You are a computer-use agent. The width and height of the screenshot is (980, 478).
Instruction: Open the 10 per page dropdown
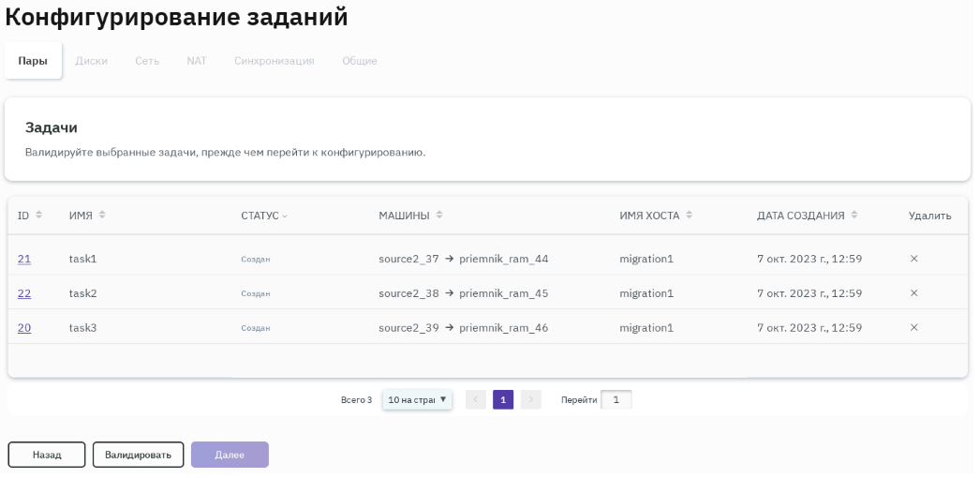pos(417,400)
